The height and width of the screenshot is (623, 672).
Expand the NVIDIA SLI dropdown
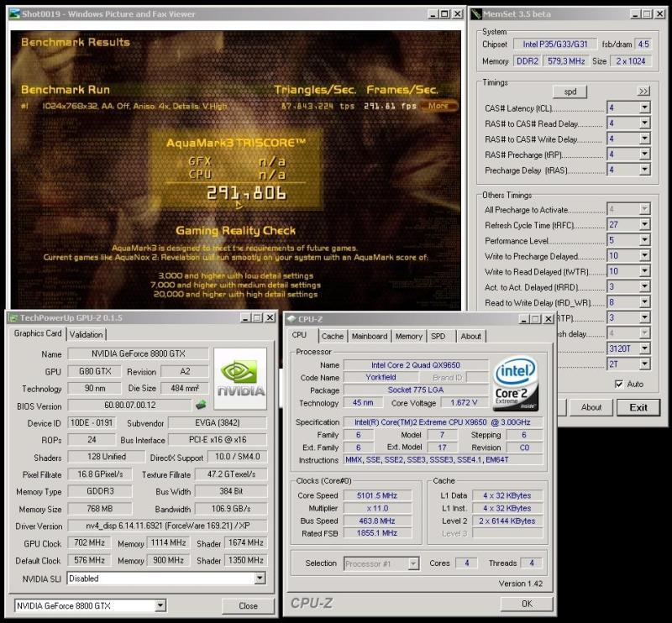click(260, 578)
